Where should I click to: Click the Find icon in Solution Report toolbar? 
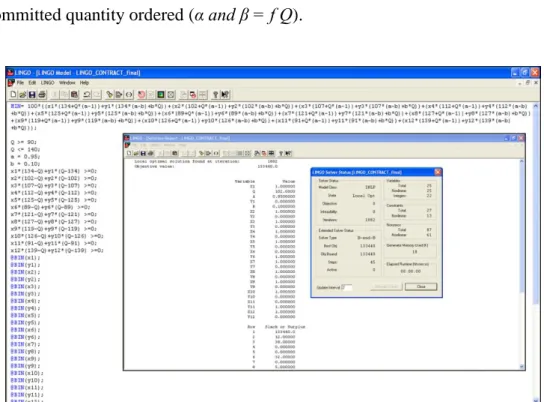pos(201,153)
